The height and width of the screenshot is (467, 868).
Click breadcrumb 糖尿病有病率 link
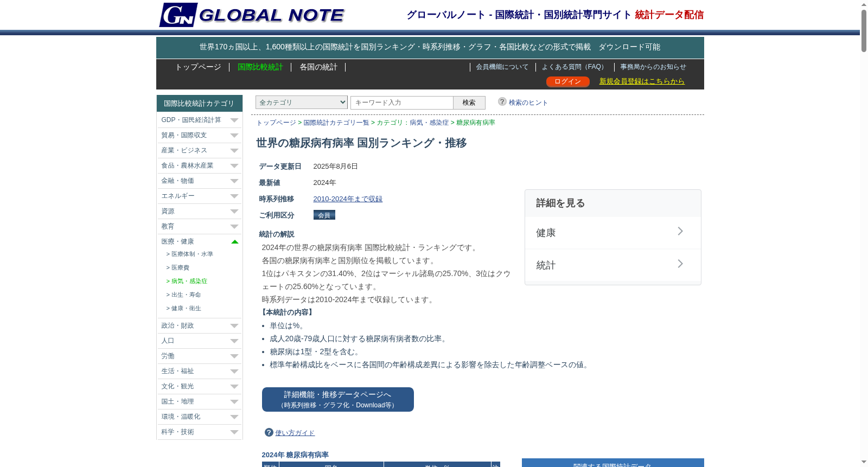pos(476,123)
